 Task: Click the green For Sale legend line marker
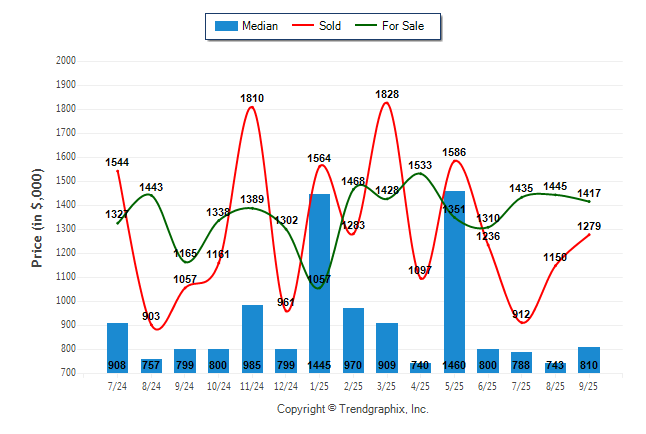click(x=364, y=26)
